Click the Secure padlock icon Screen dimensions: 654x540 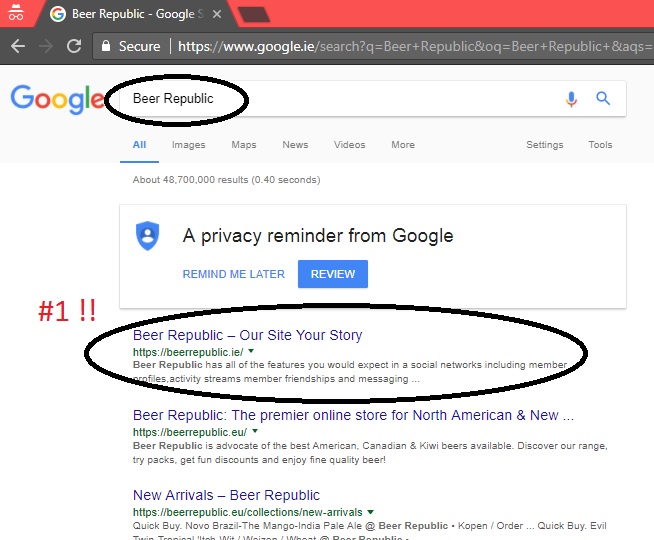coord(106,46)
